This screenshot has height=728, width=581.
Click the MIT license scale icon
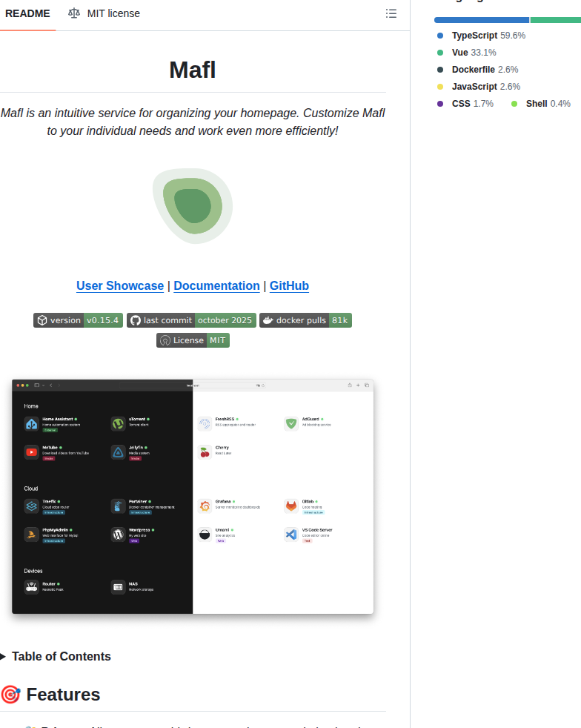pyautogui.click(x=74, y=13)
